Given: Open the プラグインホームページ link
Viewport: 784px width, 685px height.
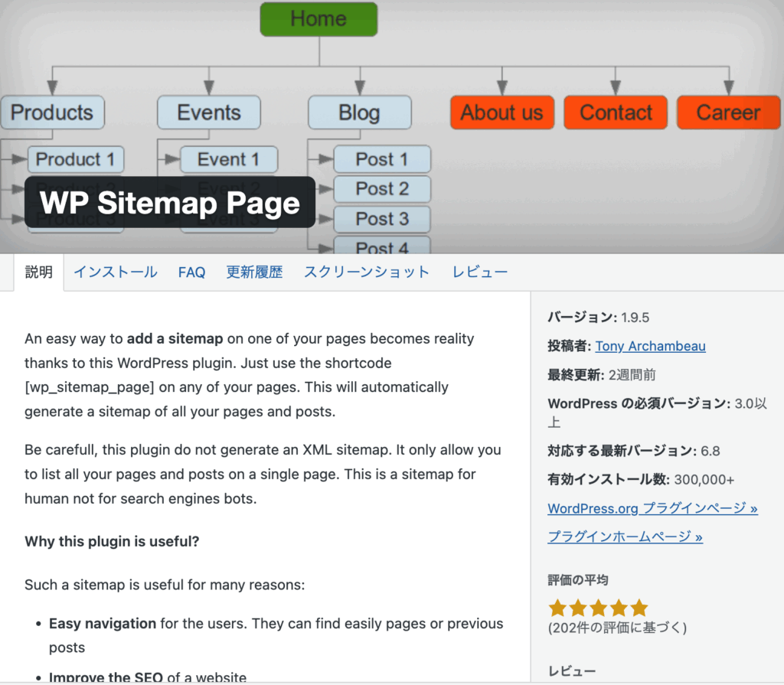Looking at the screenshot, I should [x=625, y=537].
